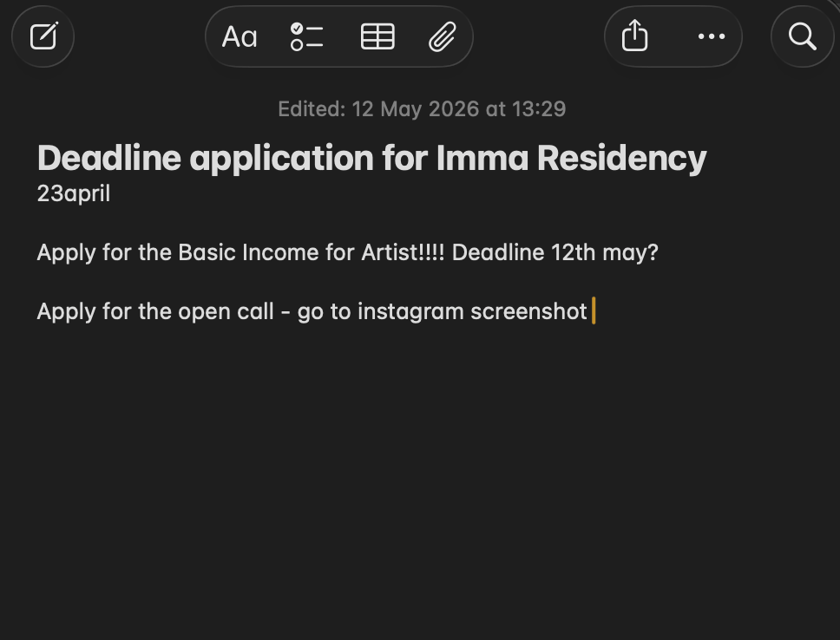Screen dimensions: 840x640
Task: Create a new note with compose icon
Action: pos(43,36)
